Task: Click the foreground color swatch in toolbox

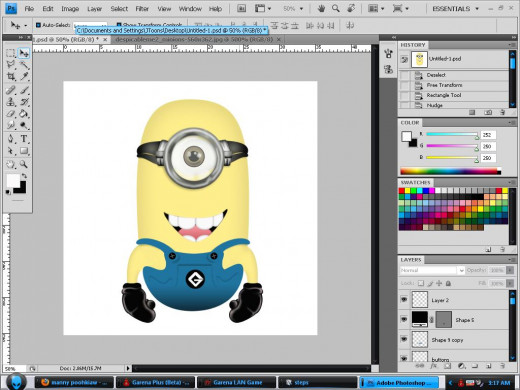Action: pyautogui.click(x=13, y=180)
